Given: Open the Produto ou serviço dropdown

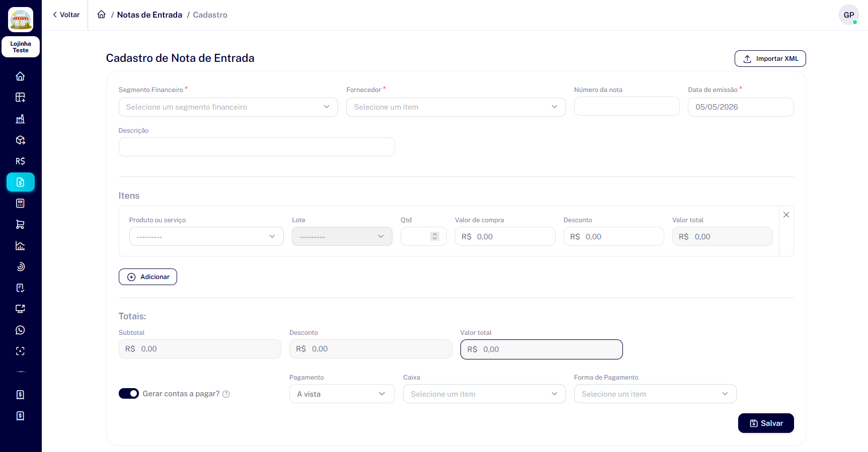Looking at the screenshot, I should pos(206,236).
